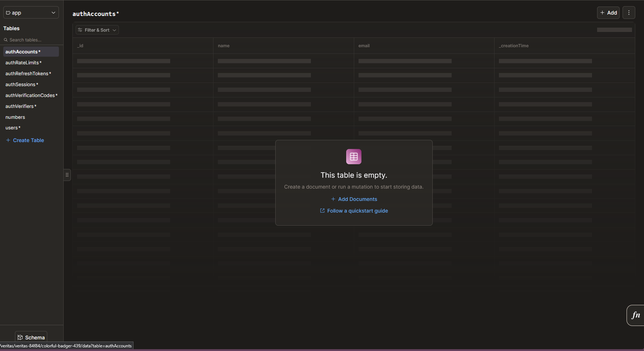Expand the Filter & Sort dropdown
Image resolution: width=644 pixels, height=351 pixels.
(97, 30)
